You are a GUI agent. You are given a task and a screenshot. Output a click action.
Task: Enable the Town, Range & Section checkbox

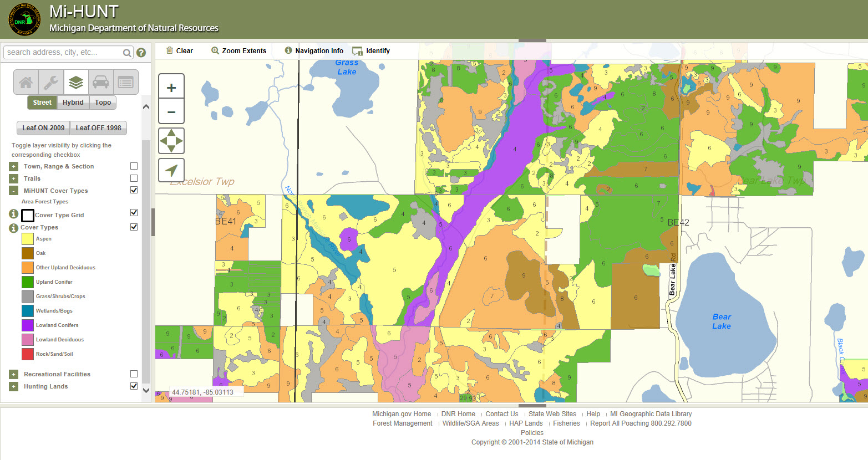click(134, 166)
